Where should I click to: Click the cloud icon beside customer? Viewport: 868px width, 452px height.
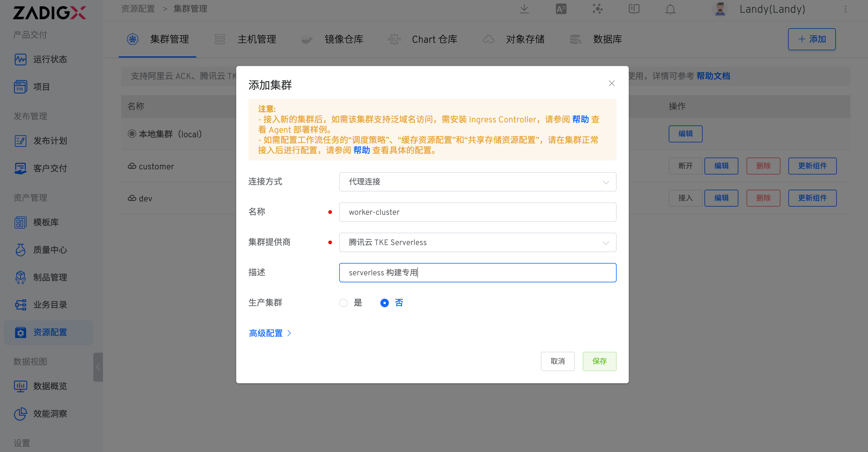[132, 166]
